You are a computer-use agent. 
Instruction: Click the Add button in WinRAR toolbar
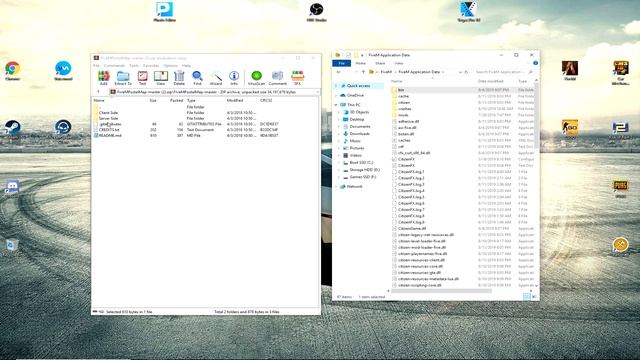pos(104,78)
